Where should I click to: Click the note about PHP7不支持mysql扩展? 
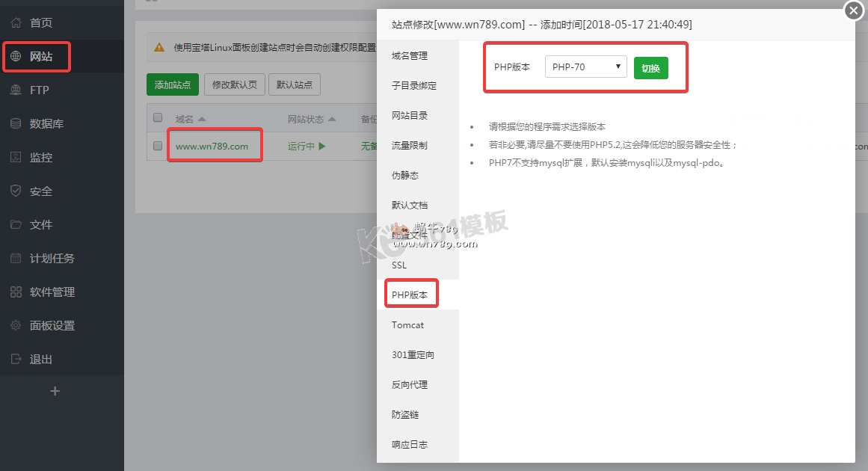point(607,163)
